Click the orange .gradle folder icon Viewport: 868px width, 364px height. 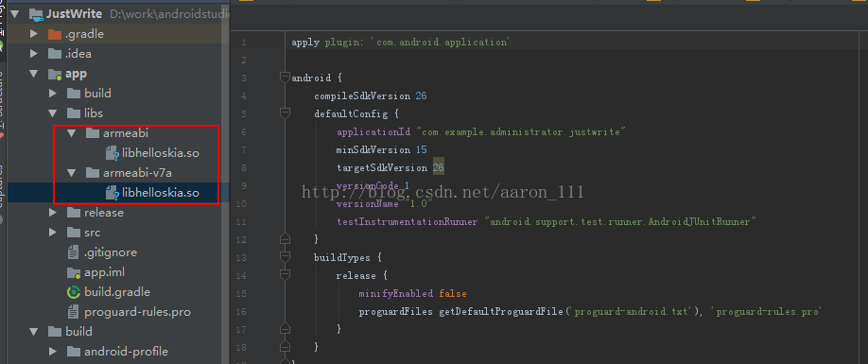(x=55, y=34)
